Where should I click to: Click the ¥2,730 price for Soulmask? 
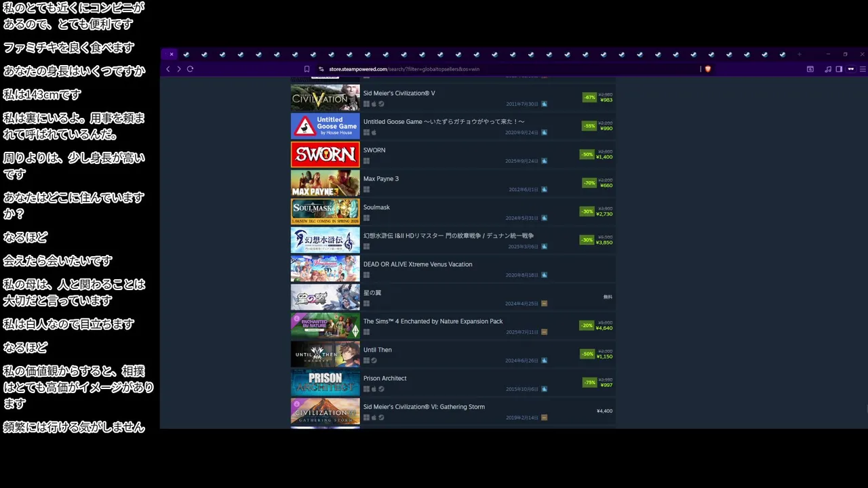click(x=604, y=213)
